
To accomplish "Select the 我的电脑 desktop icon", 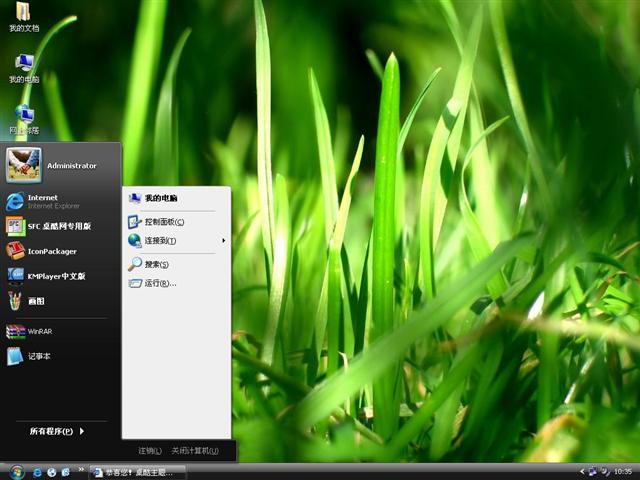I will 24,68.
